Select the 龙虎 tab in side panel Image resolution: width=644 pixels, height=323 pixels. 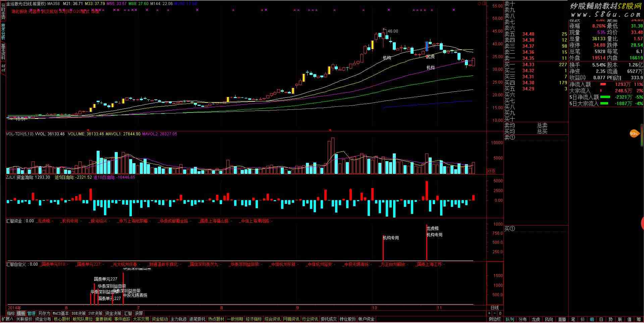click(536, 319)
